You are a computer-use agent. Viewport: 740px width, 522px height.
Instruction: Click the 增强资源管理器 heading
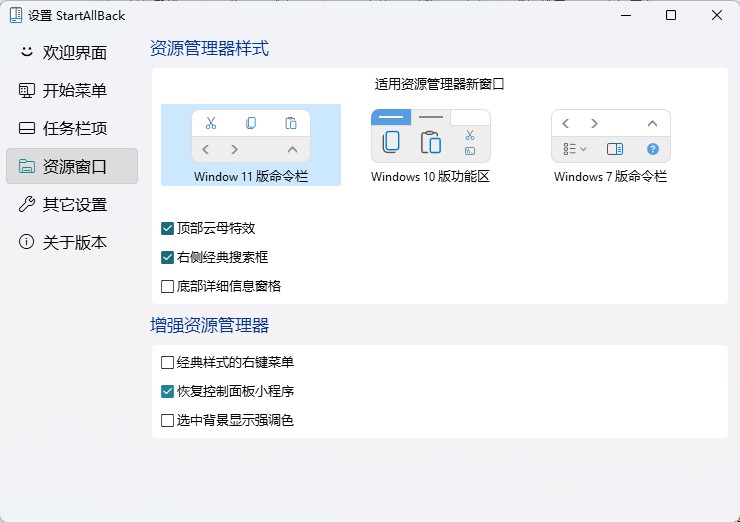pyautogui.click(x=210, y=325)
